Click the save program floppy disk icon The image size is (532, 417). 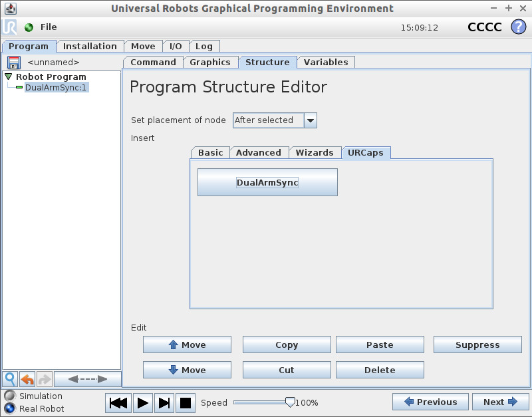click(13, 63)
